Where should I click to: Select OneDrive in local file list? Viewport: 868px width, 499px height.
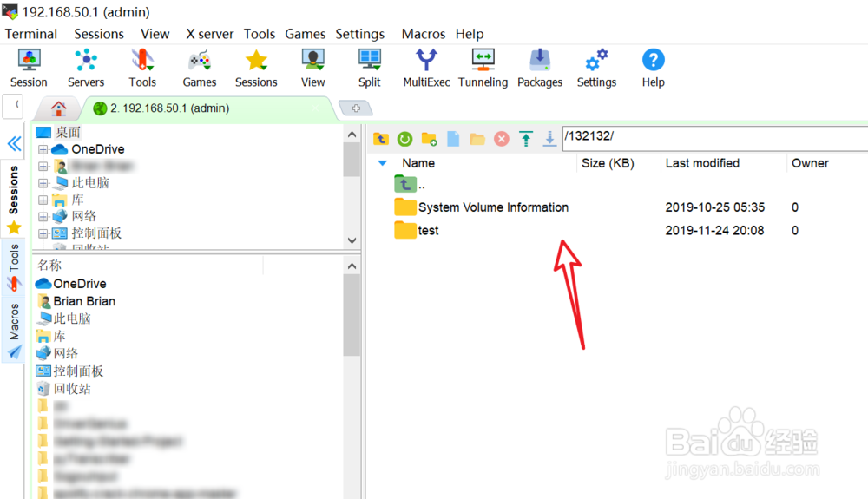[71, 284]
